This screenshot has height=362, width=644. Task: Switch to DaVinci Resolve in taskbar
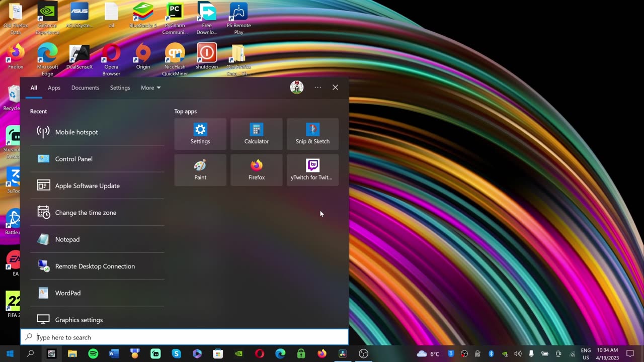343,354
